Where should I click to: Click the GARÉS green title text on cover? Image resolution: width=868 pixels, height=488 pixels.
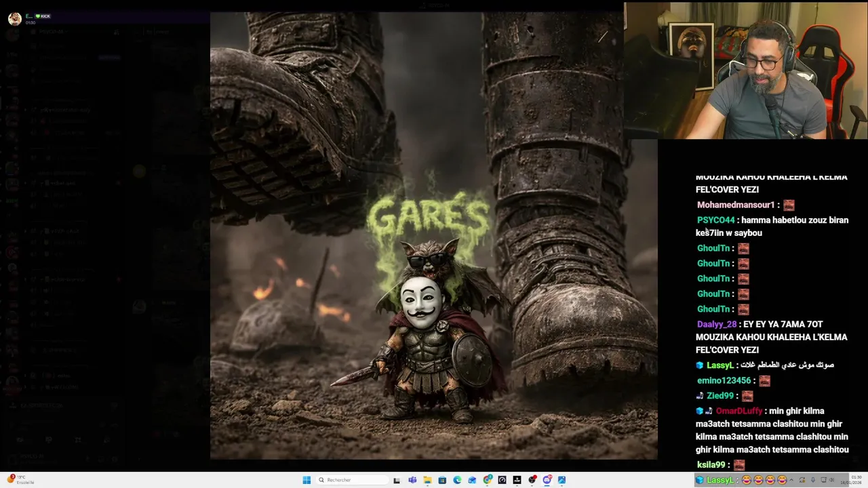[428, 216]
